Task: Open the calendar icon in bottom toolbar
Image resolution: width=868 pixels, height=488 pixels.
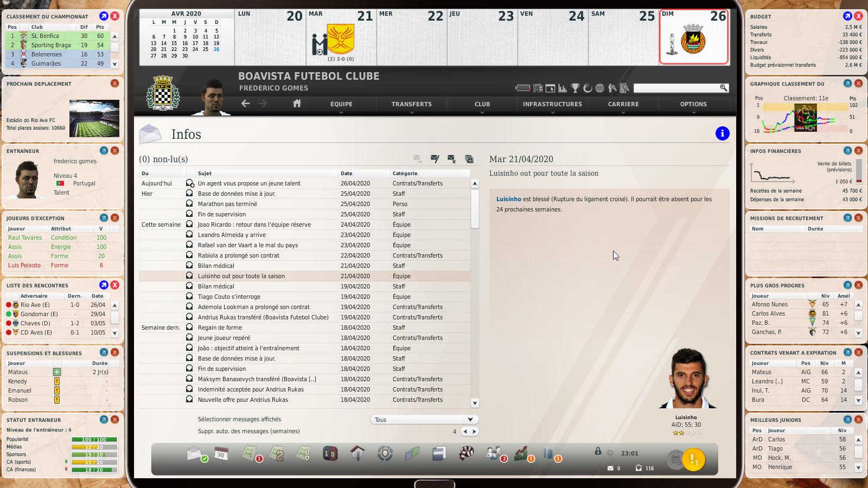Action: [x=221, y=453]
